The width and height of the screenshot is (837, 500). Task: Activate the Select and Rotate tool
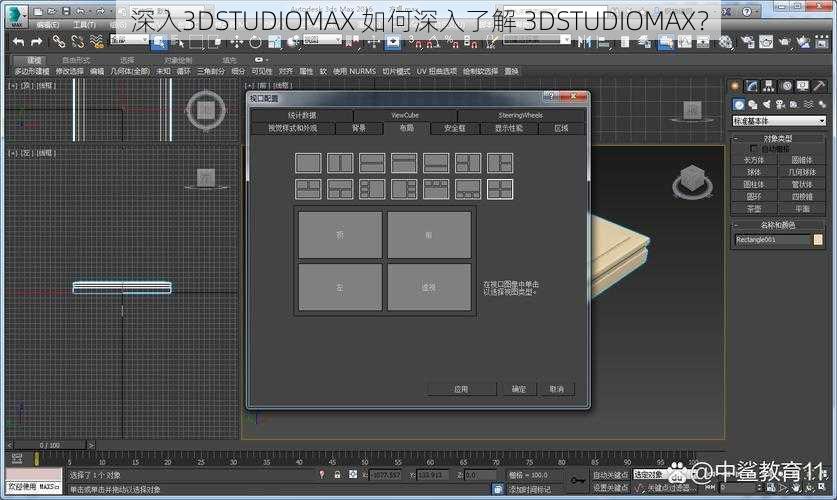tap(256, 42)
